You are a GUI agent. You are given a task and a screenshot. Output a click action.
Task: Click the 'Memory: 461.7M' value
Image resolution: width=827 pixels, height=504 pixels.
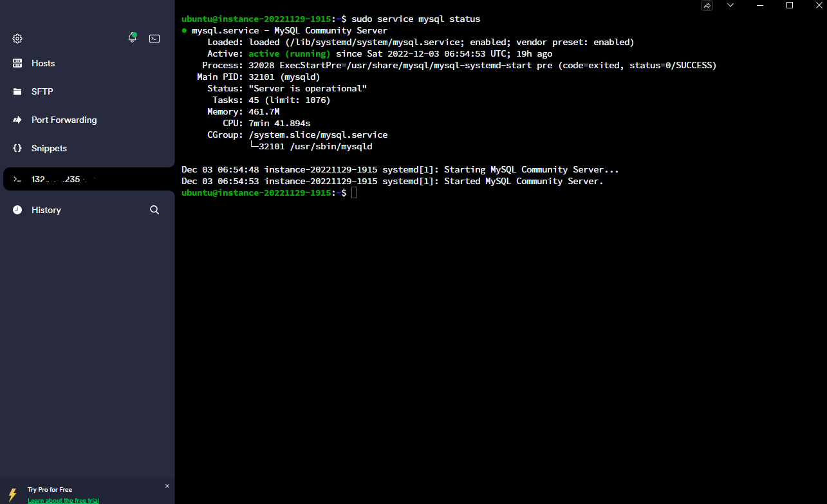264,112
